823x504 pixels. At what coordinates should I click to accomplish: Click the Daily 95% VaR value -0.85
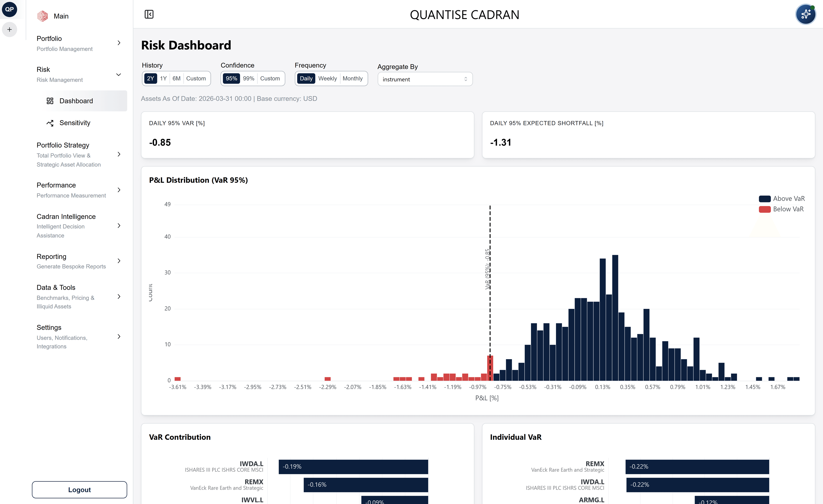click(160, 142)
